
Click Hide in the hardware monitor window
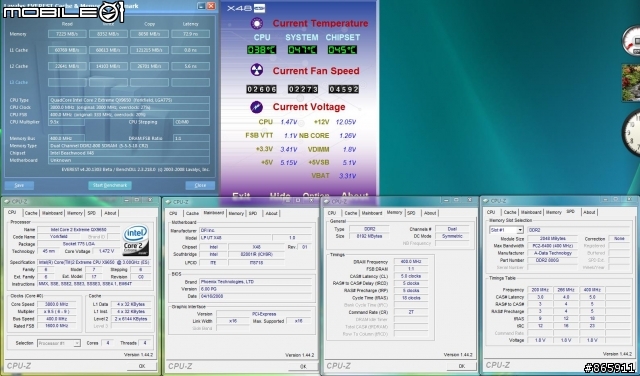point(280,196)
